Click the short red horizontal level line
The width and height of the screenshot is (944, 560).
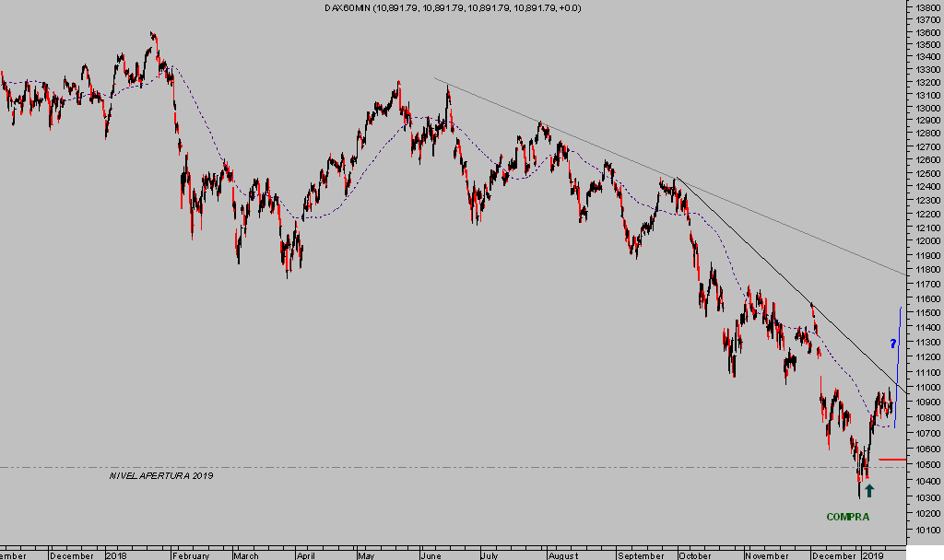click(892, 459)
